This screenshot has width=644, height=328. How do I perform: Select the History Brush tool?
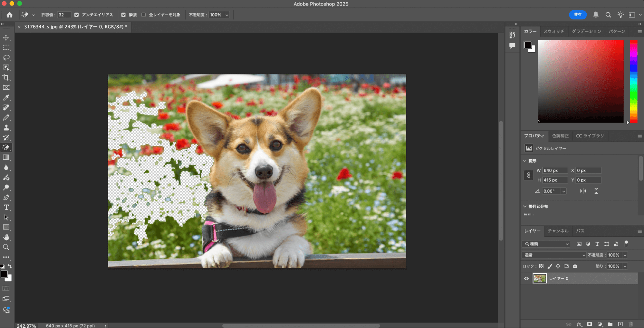point(6,137)
